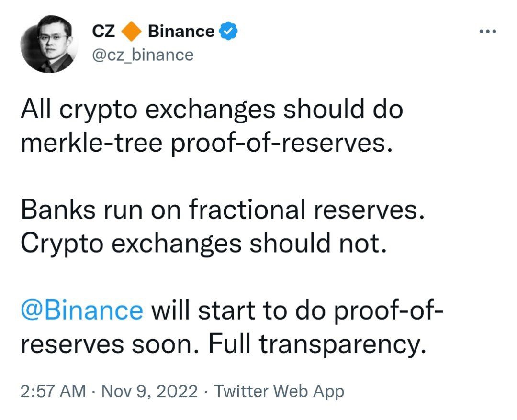Screen dimensions: 517x420
Task: Click the word "fractional" in the tweet
Action: tap(247, 209)
